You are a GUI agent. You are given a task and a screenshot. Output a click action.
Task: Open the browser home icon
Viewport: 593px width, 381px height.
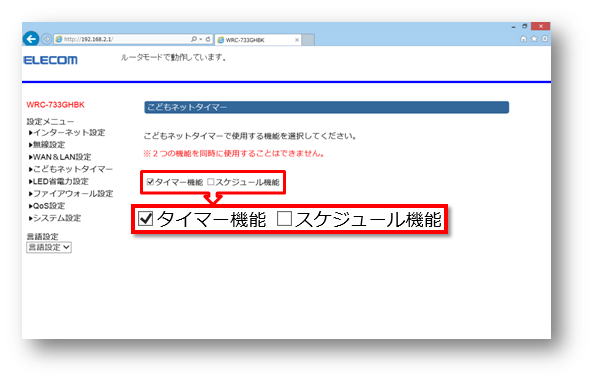(523, 39)
